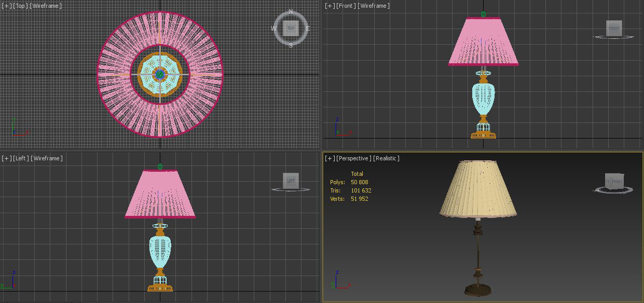
Task: Click the Verts: label
Action: [x=337, y=199]
